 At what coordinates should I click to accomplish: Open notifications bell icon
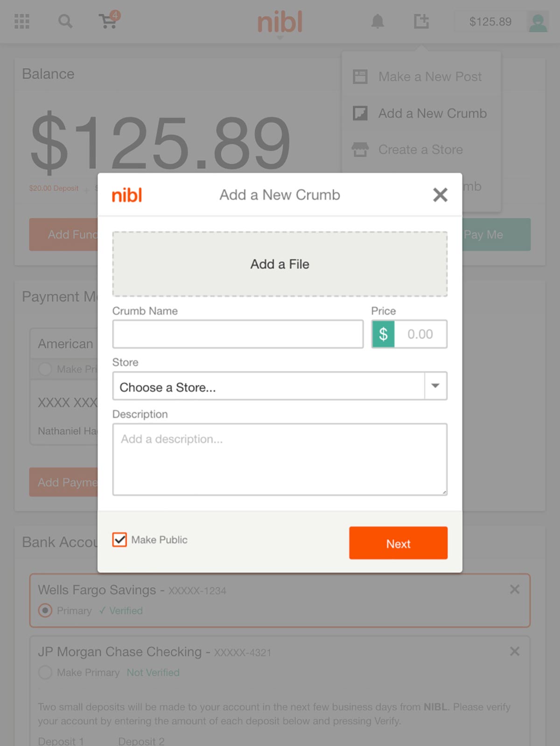(378, 21)
